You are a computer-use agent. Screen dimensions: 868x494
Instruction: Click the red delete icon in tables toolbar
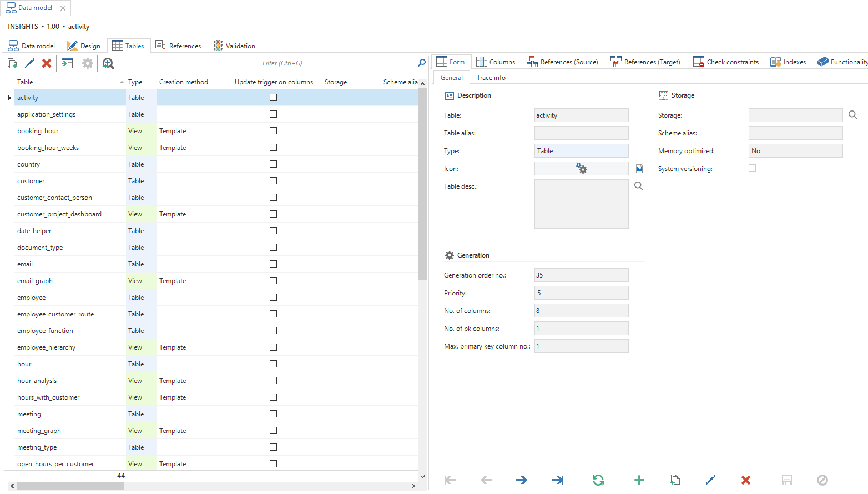tap(47, 63)
